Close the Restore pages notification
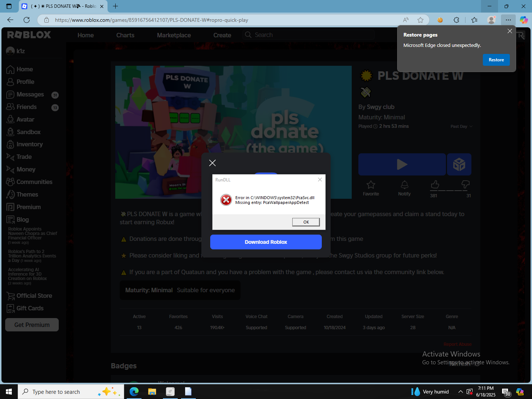The width and height of the screenshot is (532, 399). click(510, 31)
